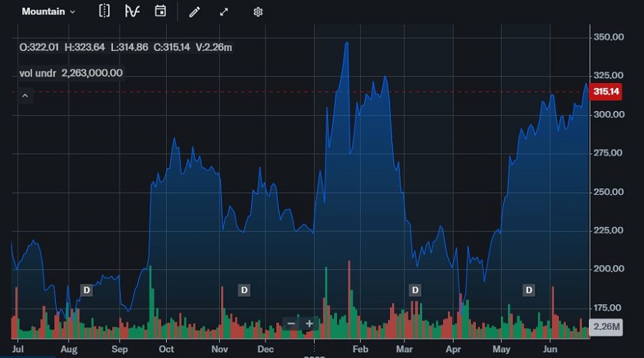Click the O:322.01 open value
This screenshot has width=644, height=358.
tap(39, 47)
